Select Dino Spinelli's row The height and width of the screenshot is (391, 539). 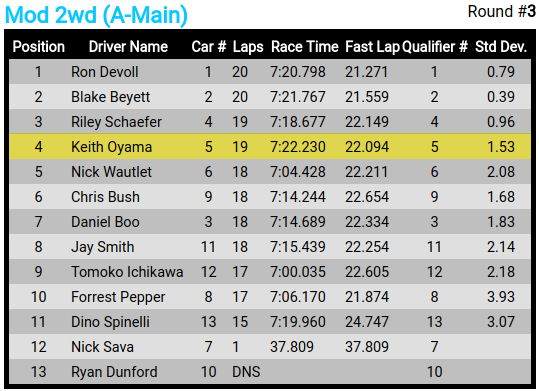point(270,322)
